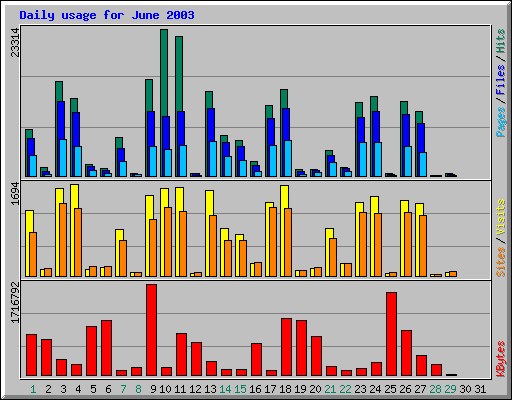The width and height of the screenshot is (512, 400).
Task: Select the green hits bar for day 24
Action: [x=374, y=104]
